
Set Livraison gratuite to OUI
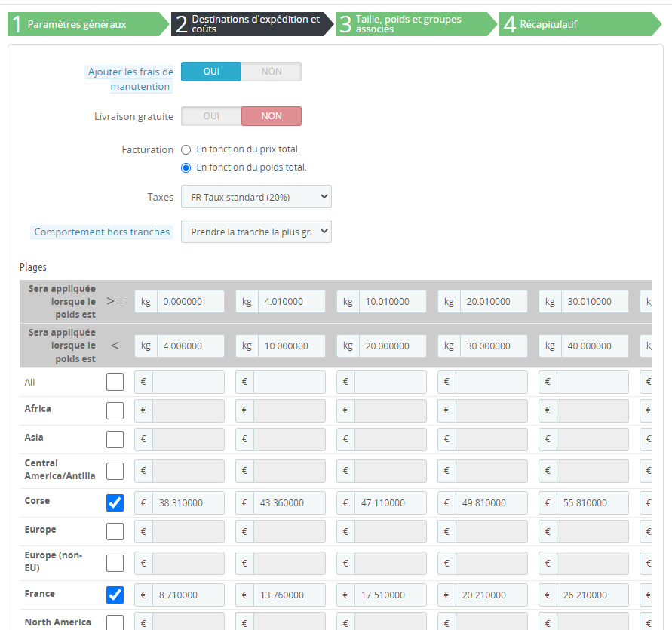click(211, 116)
